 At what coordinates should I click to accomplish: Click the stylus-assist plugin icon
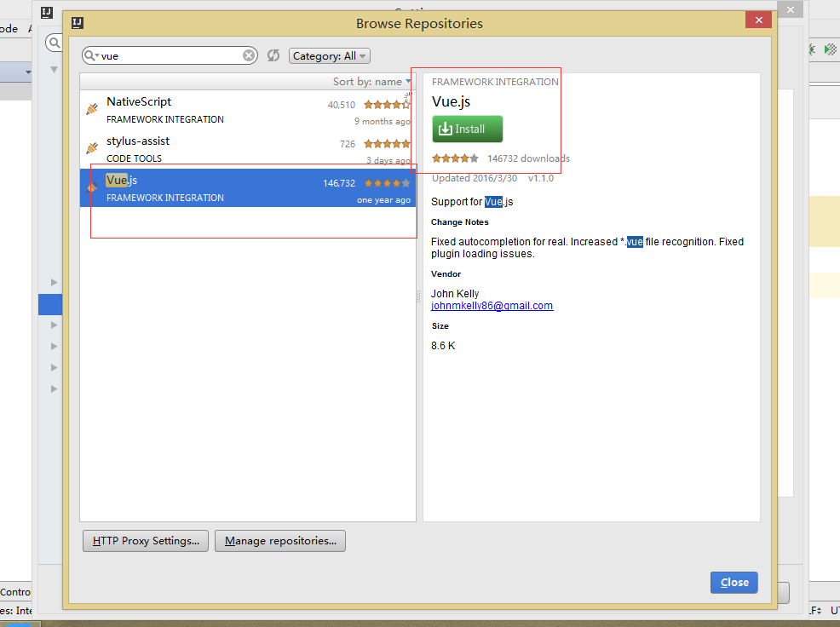pos(92,148)
